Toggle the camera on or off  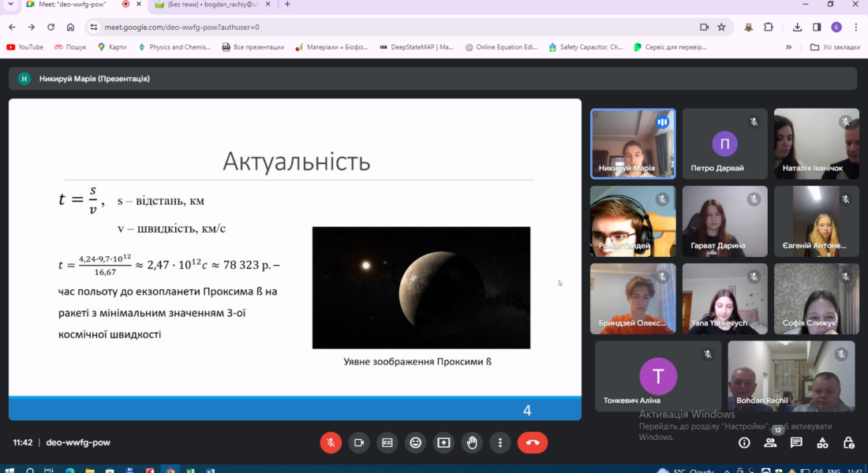359,442
